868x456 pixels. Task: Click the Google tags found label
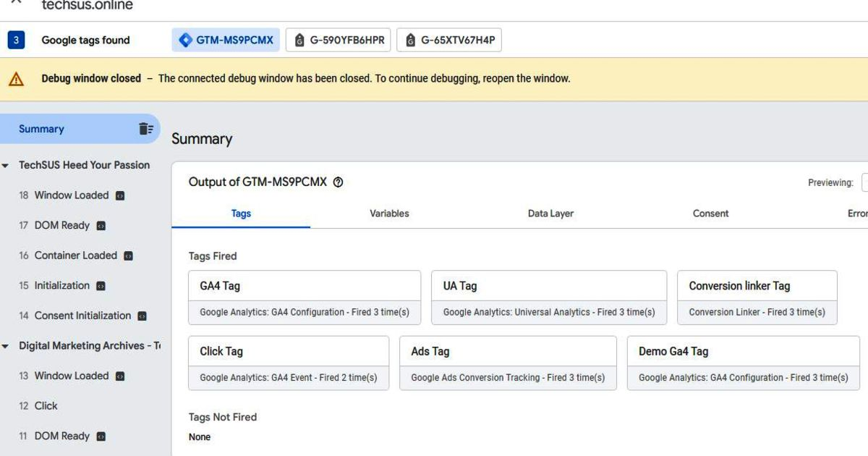pyautogui.click(x=85, y=41)
